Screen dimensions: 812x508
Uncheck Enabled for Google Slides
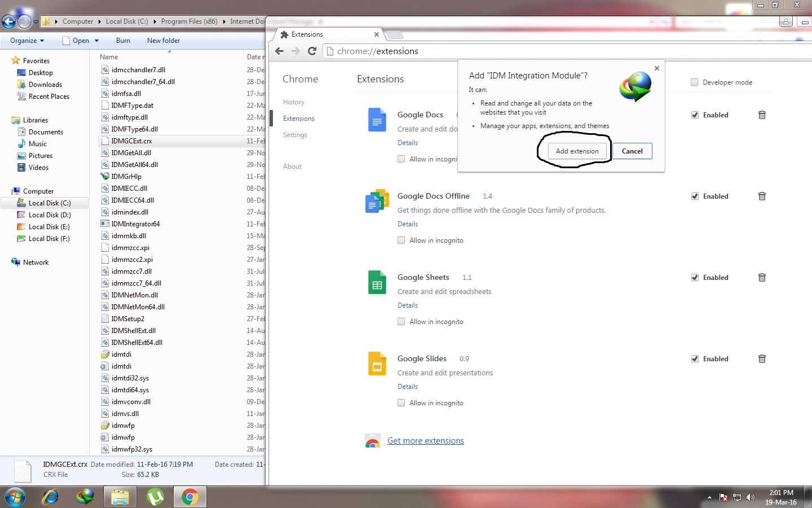click(x=695, y=358)
